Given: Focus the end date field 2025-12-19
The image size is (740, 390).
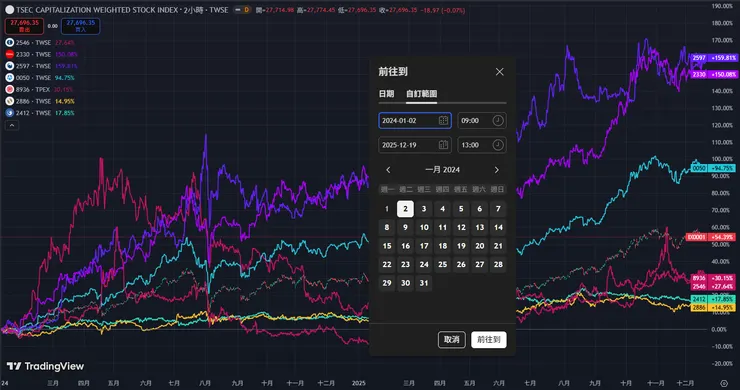Looking at the screenshot, I should click(415, 145).
